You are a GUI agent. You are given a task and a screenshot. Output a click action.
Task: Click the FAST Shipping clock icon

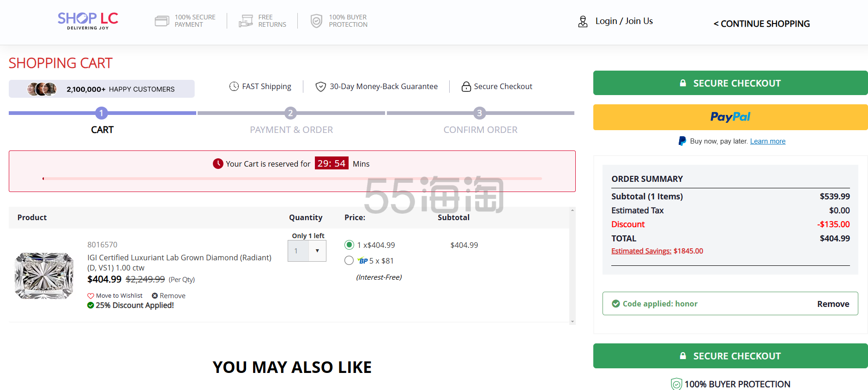pos(234,86)
